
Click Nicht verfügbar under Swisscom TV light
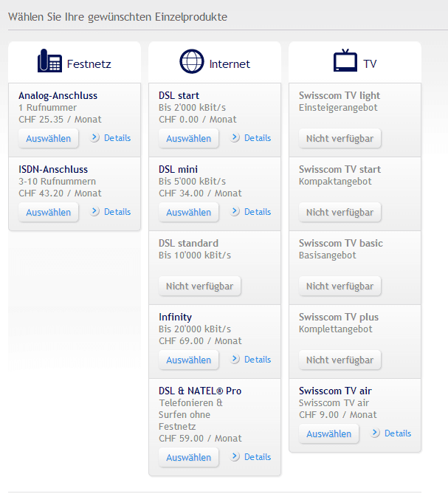[340, 138]
